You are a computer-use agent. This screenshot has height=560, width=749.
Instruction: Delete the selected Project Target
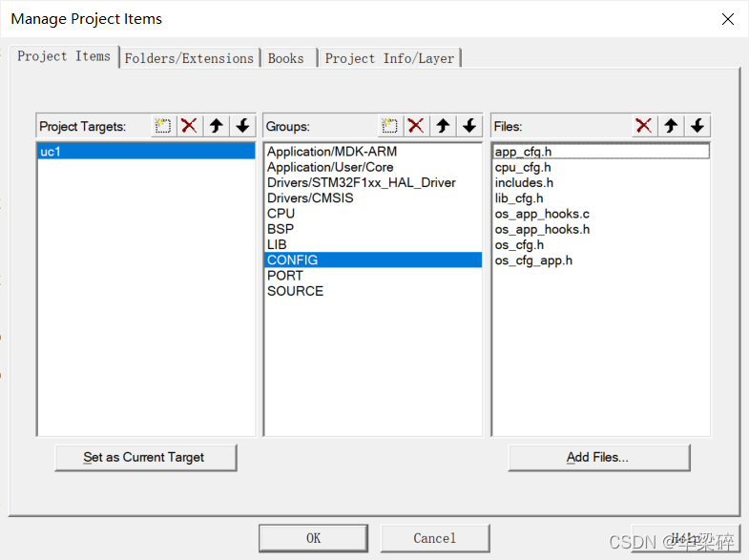190,126
